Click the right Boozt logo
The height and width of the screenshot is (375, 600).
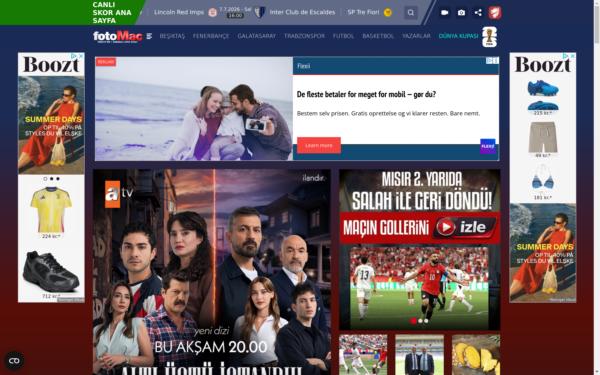click(x=543, y=64)
